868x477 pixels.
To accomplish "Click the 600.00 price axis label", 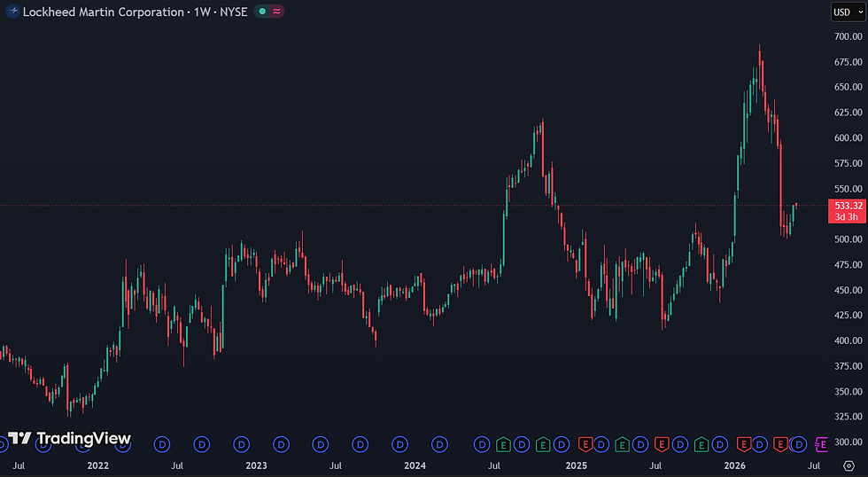I will click(x=849, y=138).
